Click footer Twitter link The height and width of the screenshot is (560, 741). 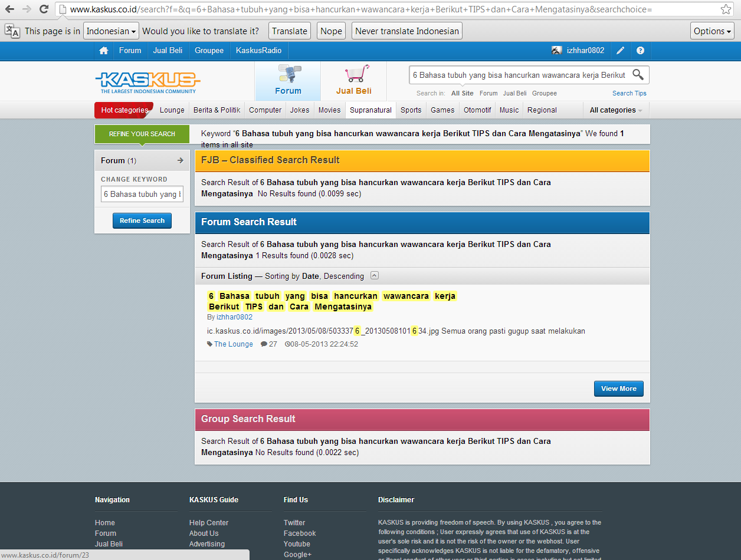tap(294, 523)
